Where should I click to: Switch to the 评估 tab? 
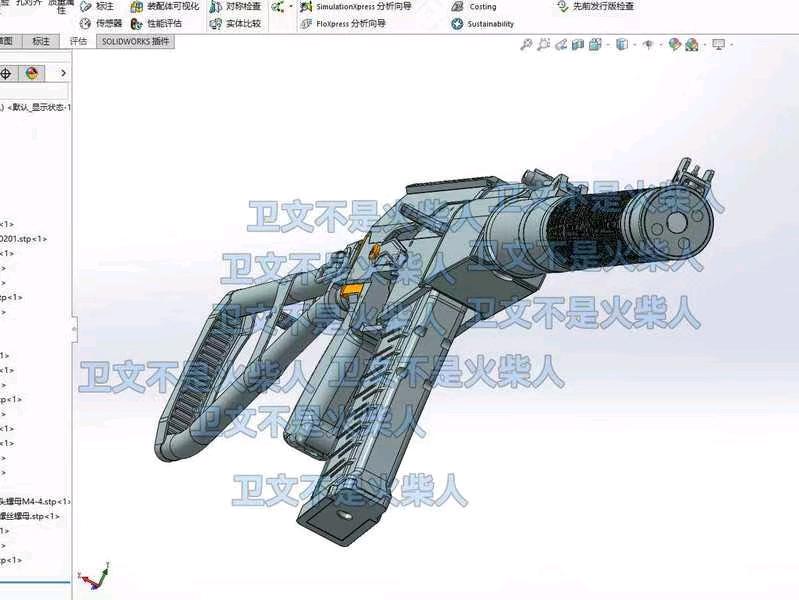point(78,42)
